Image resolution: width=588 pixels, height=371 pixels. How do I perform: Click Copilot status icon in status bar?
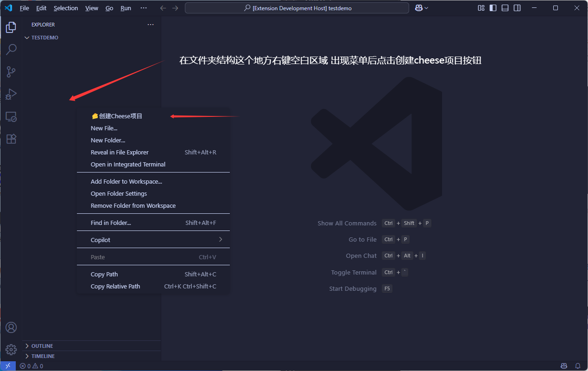(564, 366)
